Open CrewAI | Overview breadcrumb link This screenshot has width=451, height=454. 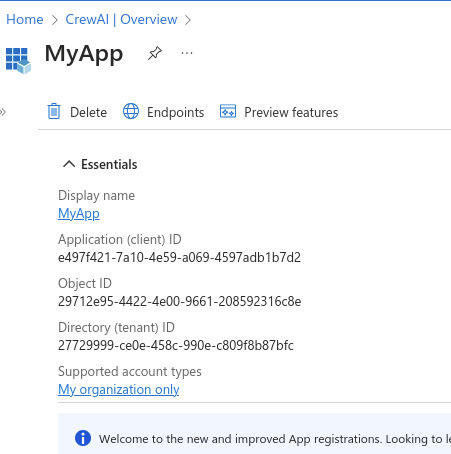pyautogui.click(x=121, y=19)
